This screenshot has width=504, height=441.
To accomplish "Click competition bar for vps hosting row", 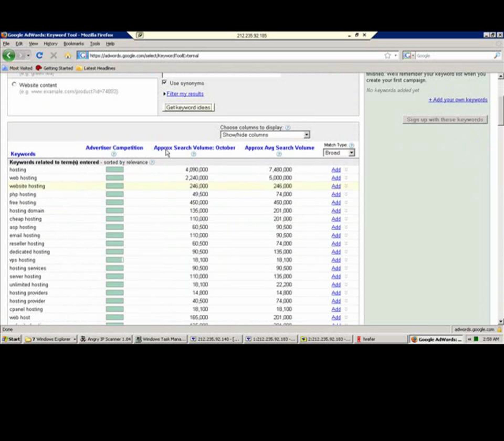I will click(115, 260).
